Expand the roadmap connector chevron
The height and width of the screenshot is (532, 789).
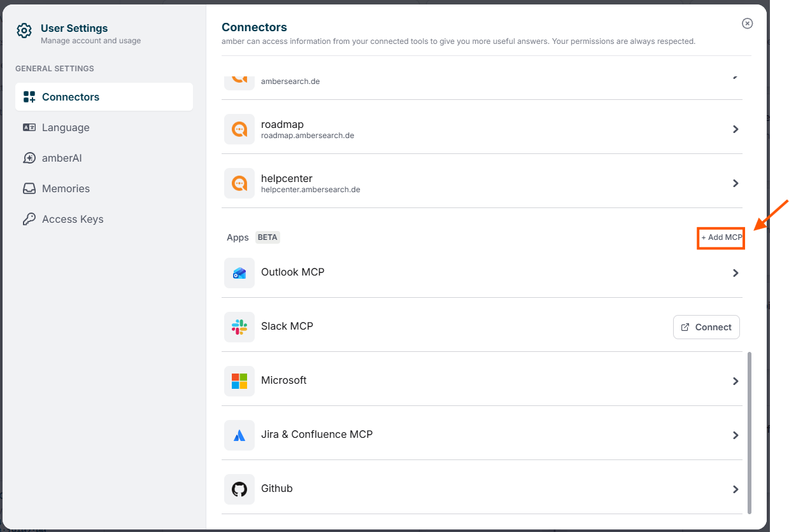736,129
